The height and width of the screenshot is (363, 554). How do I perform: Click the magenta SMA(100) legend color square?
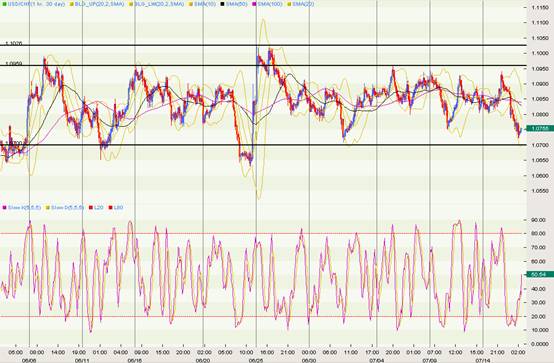tap(254, 4)
